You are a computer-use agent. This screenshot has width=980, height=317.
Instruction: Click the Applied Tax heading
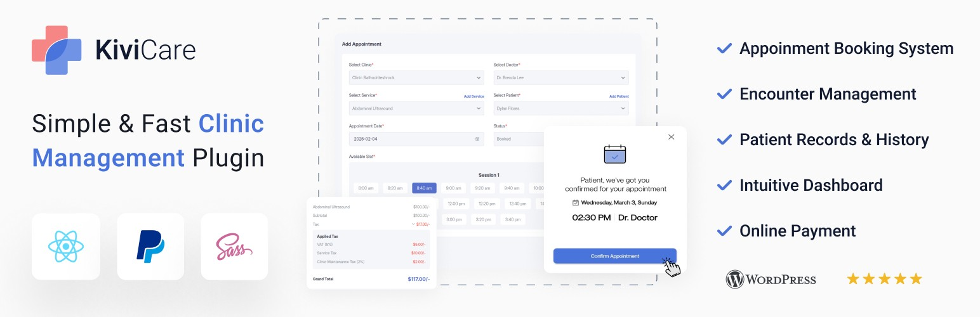(x=327, y=236)
